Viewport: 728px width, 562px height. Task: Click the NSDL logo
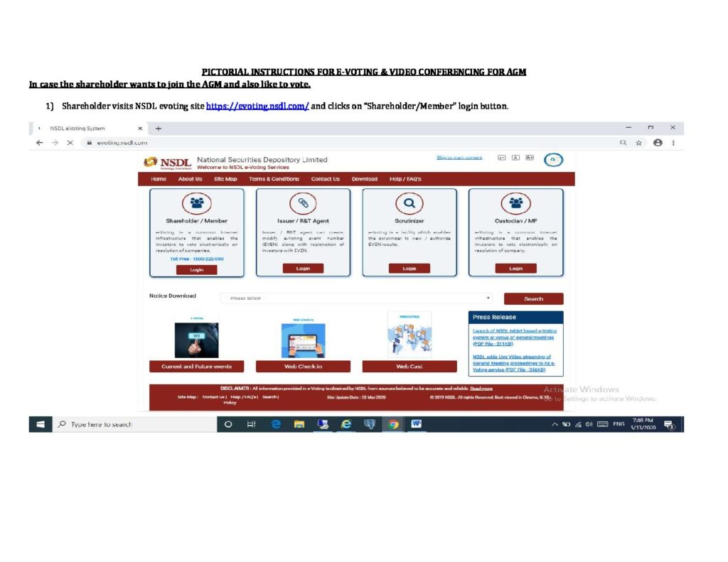(x=168, y=163)
